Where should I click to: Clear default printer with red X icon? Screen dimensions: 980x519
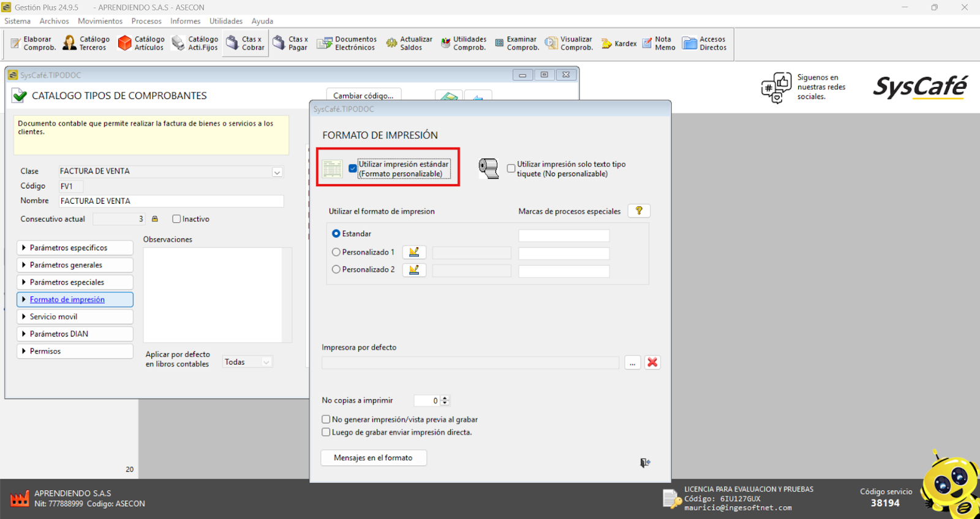coord(652,362)
